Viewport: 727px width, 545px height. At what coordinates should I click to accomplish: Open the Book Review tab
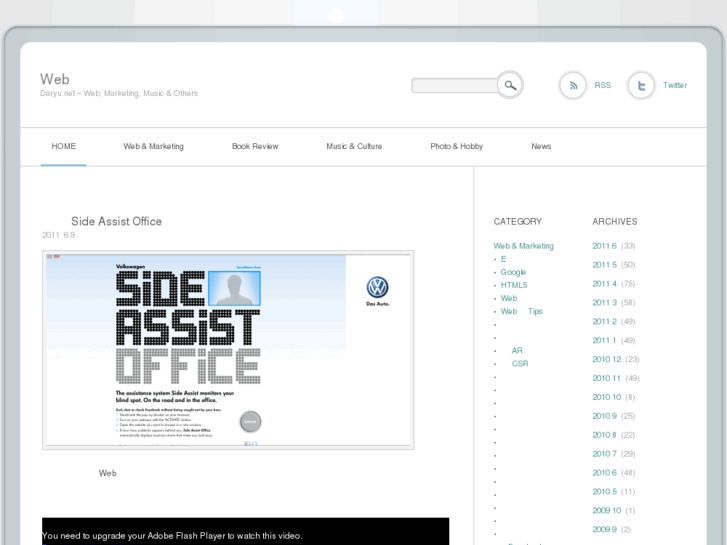tap(255, 147)
